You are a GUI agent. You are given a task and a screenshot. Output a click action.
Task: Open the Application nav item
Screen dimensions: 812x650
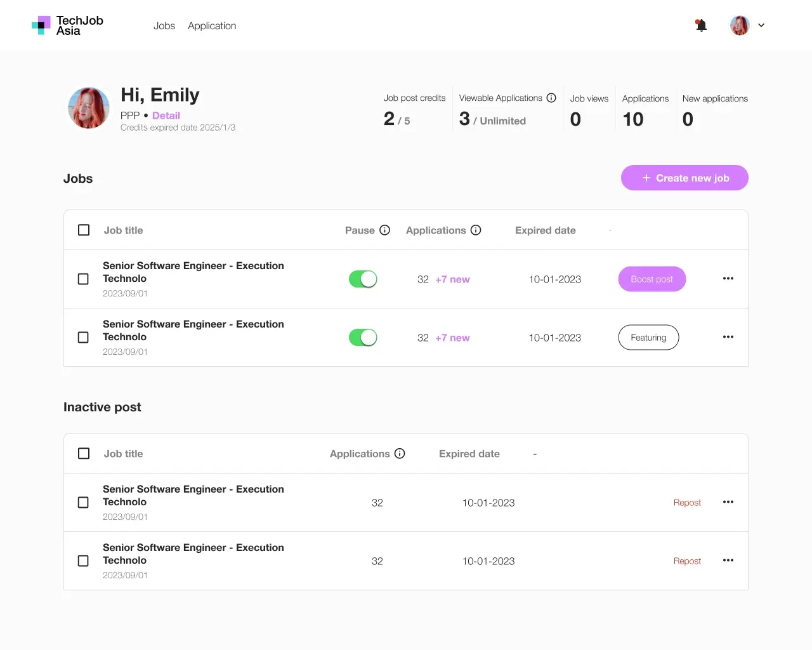(212, 26)
